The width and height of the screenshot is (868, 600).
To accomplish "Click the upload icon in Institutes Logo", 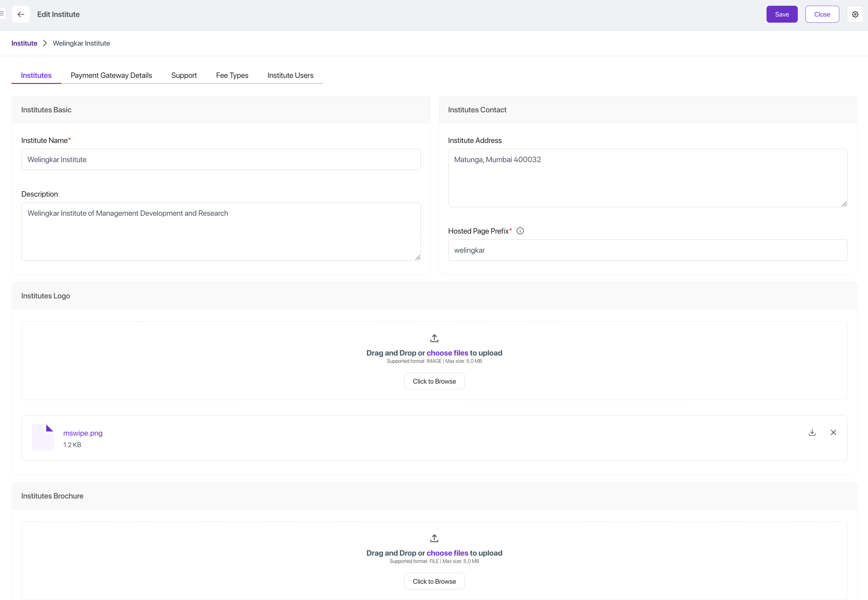I will pos(434,338).
